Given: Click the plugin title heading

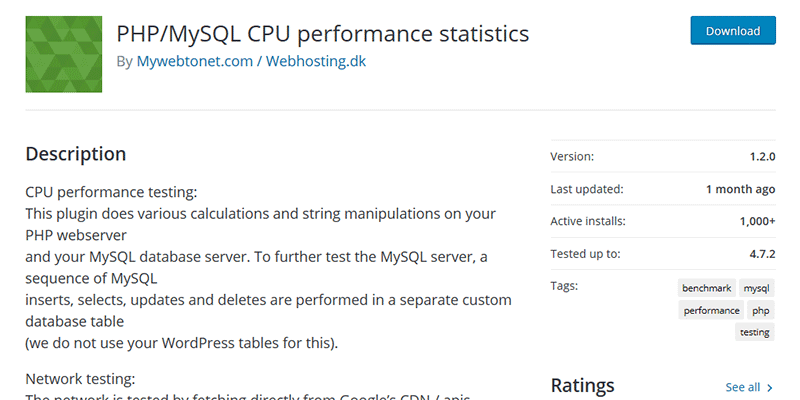Looking at the screenshot, I should (x=323, y=33).
